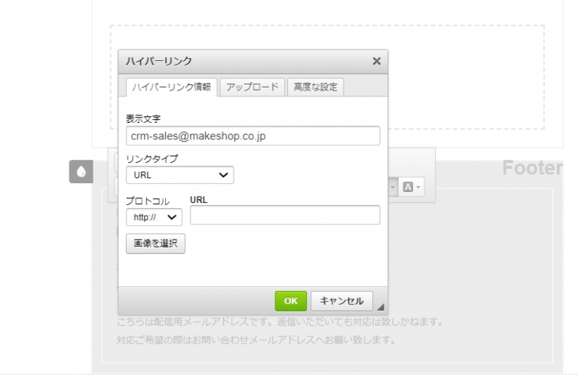Screen dimensions: 579x392
Task: Click the dashed empty content block above dialog
Action: pyautogui.click(x=467, y=75)
